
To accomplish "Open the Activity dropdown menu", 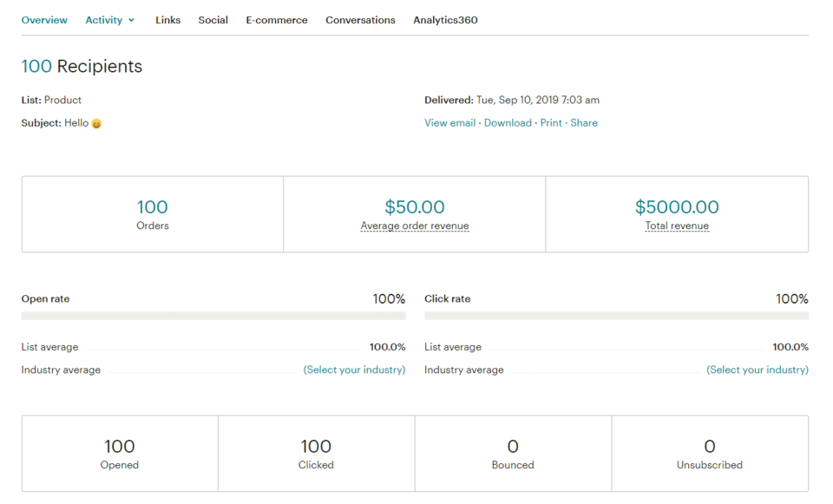I will pyautogui.click(x=109, y=20).
